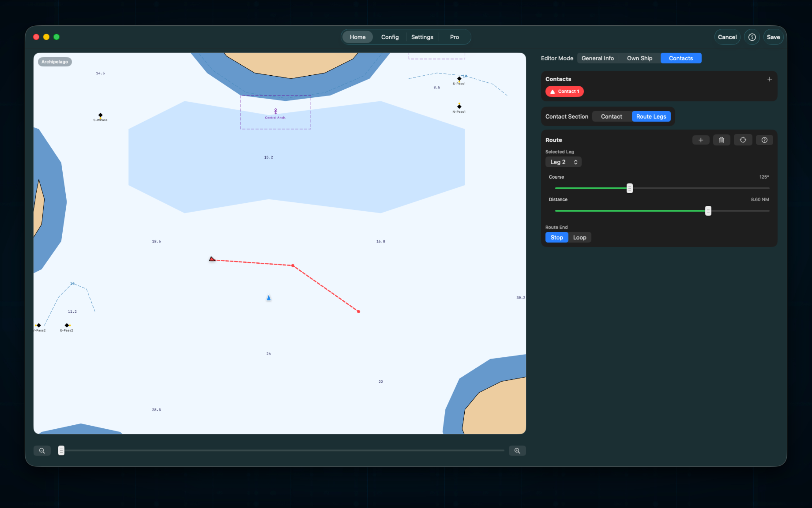Open the Selected Leg dropdown
The height and width of the screenshot is (508, 812).
tap(563, 162)
